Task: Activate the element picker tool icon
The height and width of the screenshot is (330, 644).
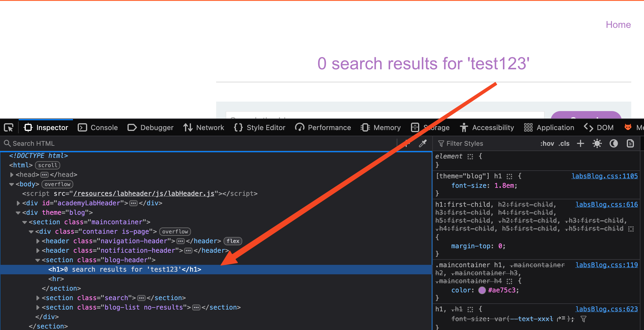Action: (9, 128)
